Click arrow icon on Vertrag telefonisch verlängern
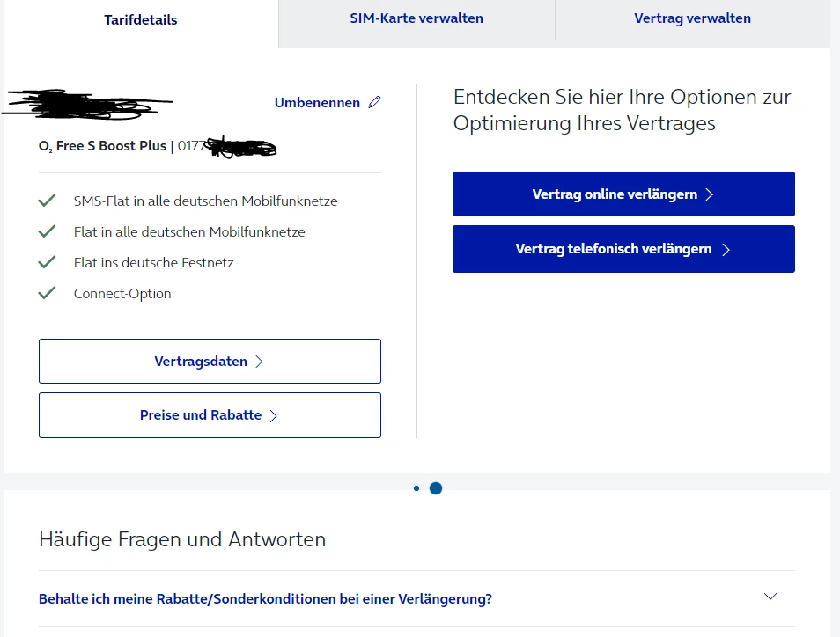 coord(726,250)
